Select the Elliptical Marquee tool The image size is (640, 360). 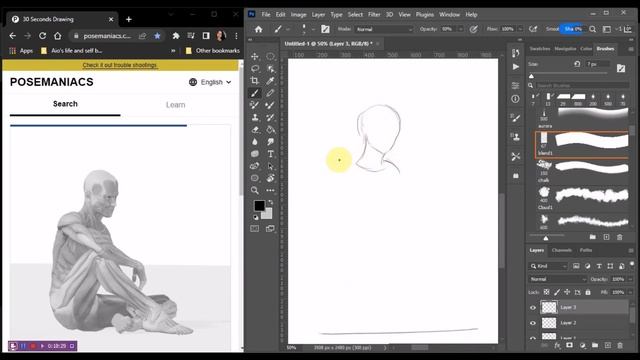coord(270,56)
